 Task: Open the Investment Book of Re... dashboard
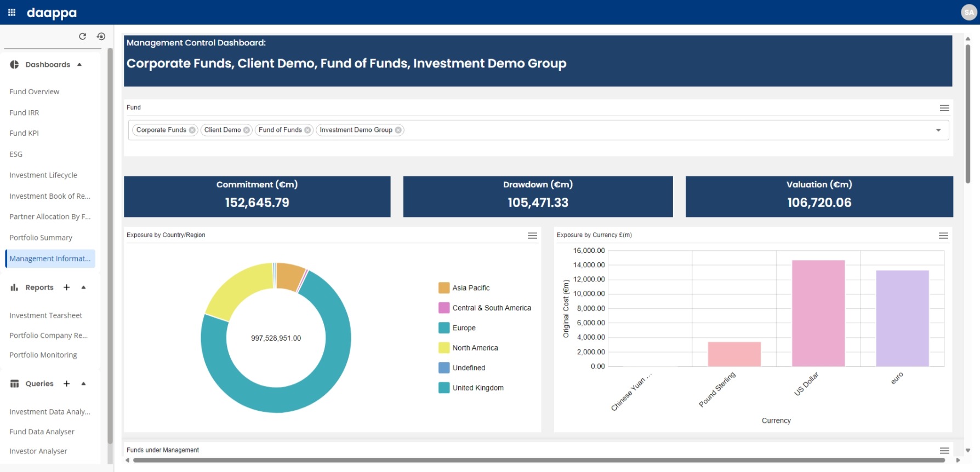[x=50, y=196]
